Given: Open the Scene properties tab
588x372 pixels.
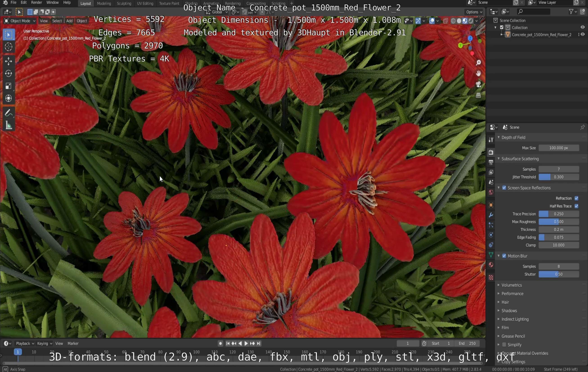Looking at the screenshot, I should (491, 182).
